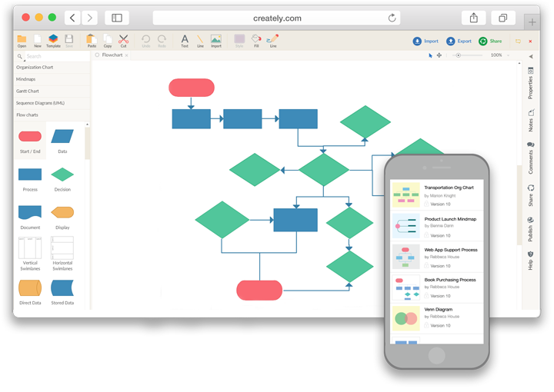Select the Cut scissors tool
The width and height of the screenshot is (554, 392).
[x=123, y=40]
